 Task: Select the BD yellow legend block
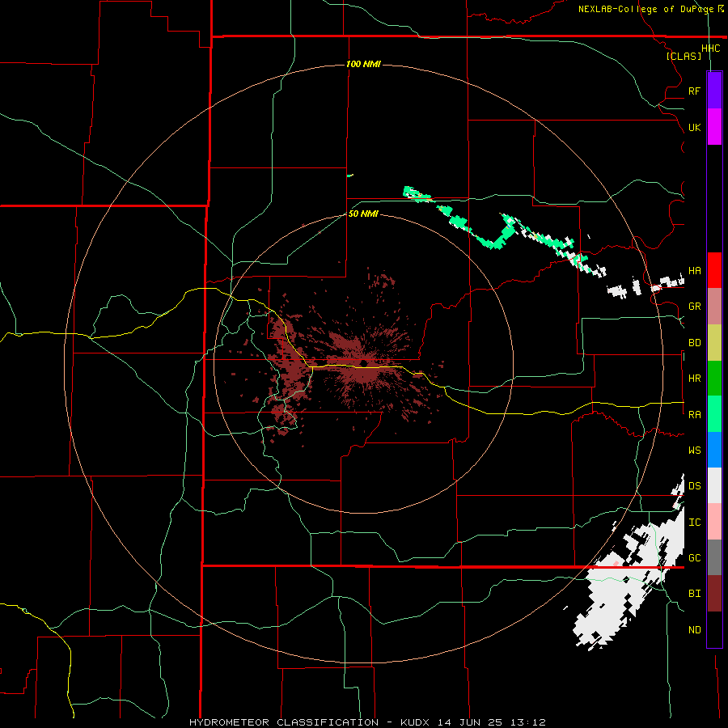coord(714,343)
